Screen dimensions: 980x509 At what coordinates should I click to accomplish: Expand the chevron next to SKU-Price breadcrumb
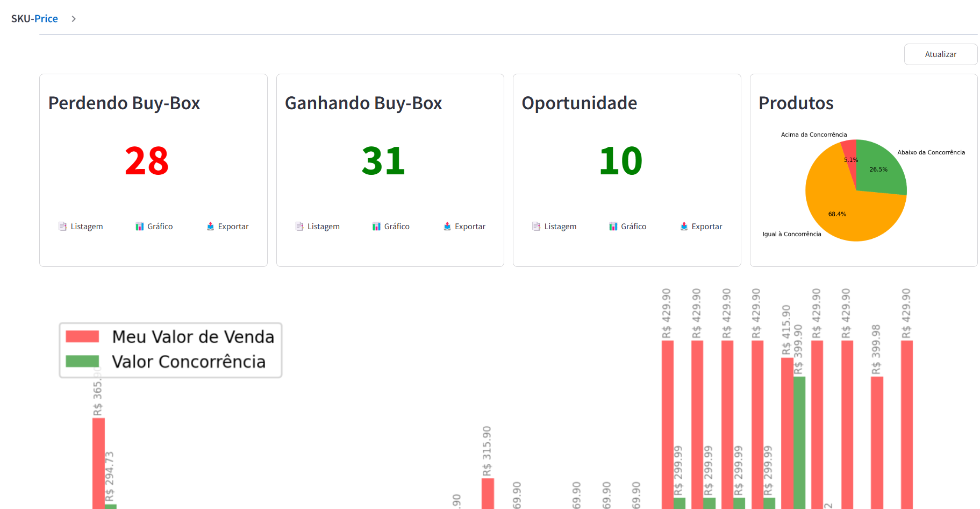pos(73,18)
